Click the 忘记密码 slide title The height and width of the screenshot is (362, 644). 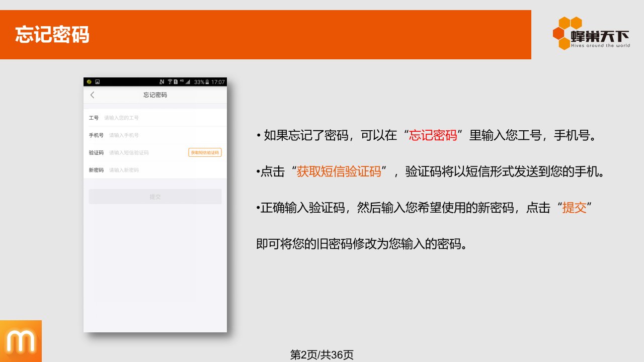pyautogui.click(x=52, y=35)
